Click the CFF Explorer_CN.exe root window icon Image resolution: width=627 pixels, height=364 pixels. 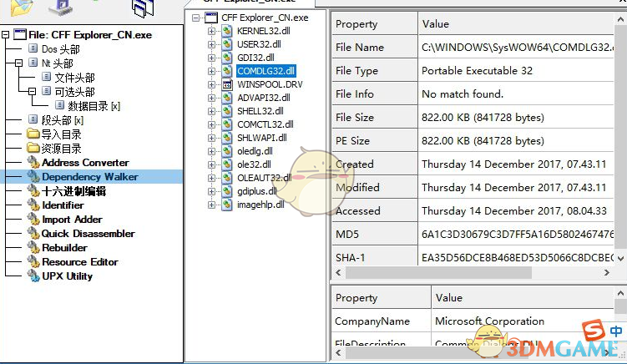(211, 18)
